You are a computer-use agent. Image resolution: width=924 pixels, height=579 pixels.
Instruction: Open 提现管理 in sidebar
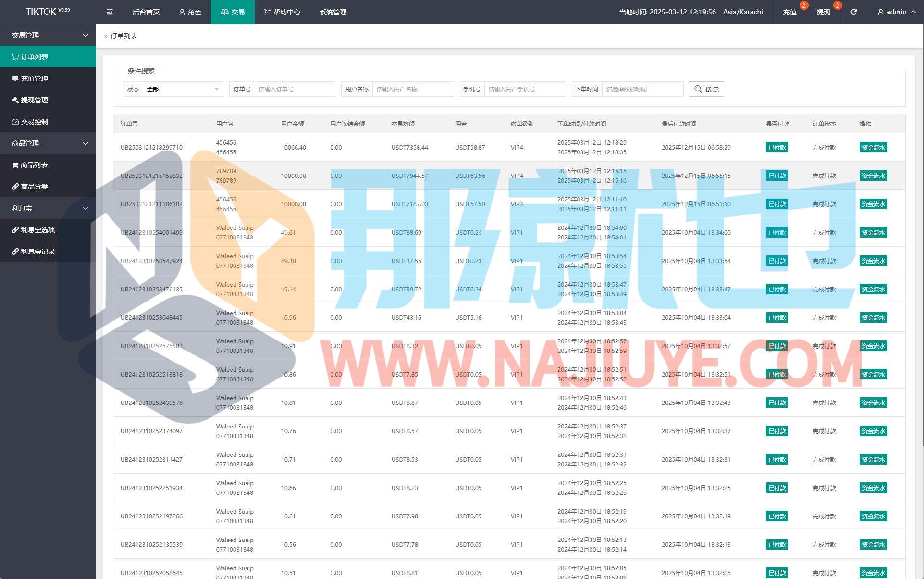34,100
